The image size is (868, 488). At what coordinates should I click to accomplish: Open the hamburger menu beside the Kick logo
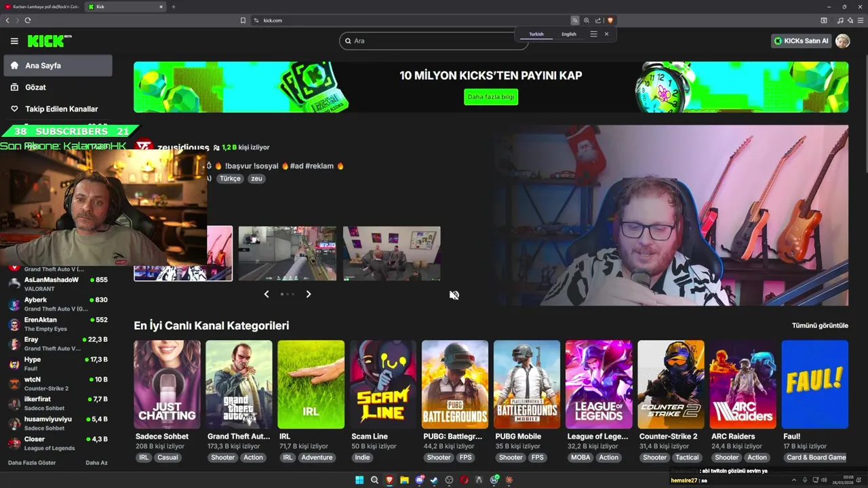(14, 41)
